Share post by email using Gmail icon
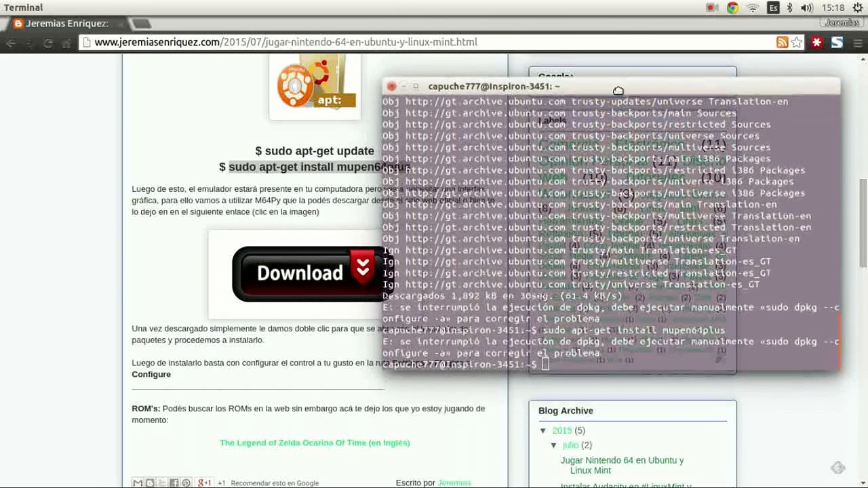This screenshot has width=868, height=488. coord(138,483)
